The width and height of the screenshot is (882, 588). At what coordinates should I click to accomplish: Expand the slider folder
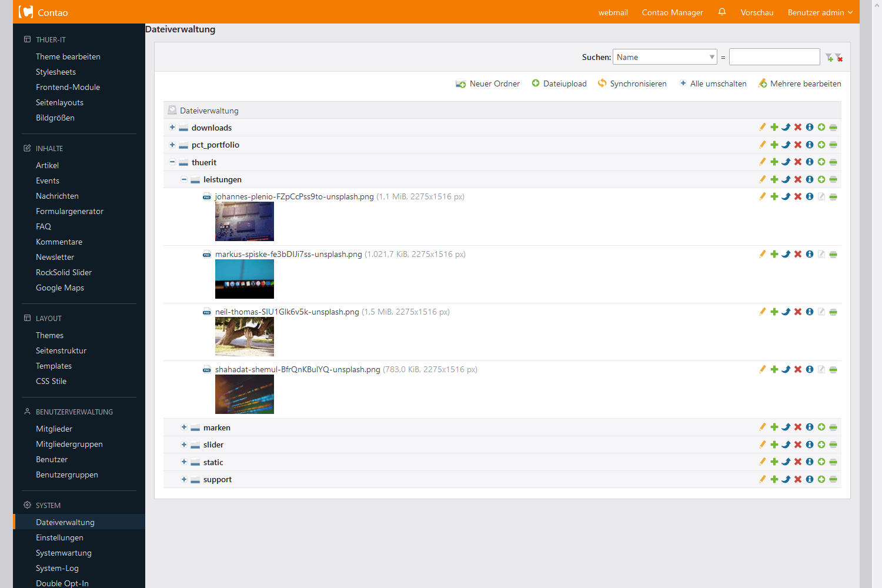coord(184,445)
